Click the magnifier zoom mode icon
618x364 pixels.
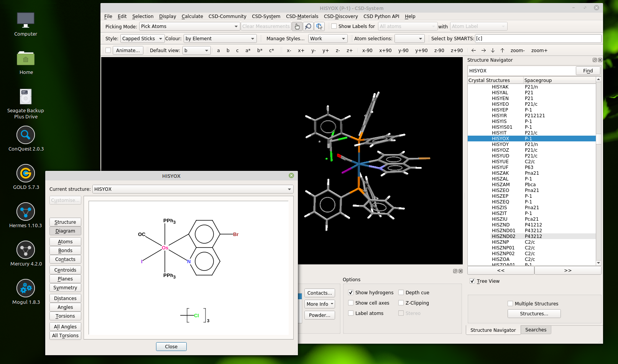click(x=308, y=26)
